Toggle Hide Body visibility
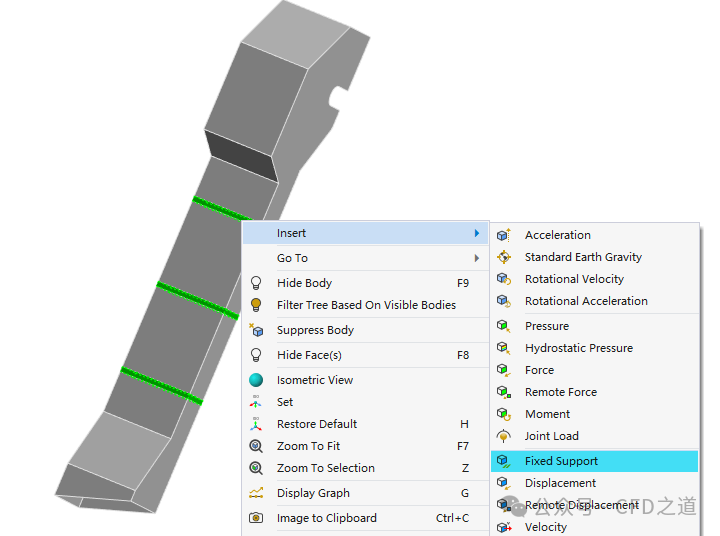Screen dimensions: 720x536 [304, 283]
